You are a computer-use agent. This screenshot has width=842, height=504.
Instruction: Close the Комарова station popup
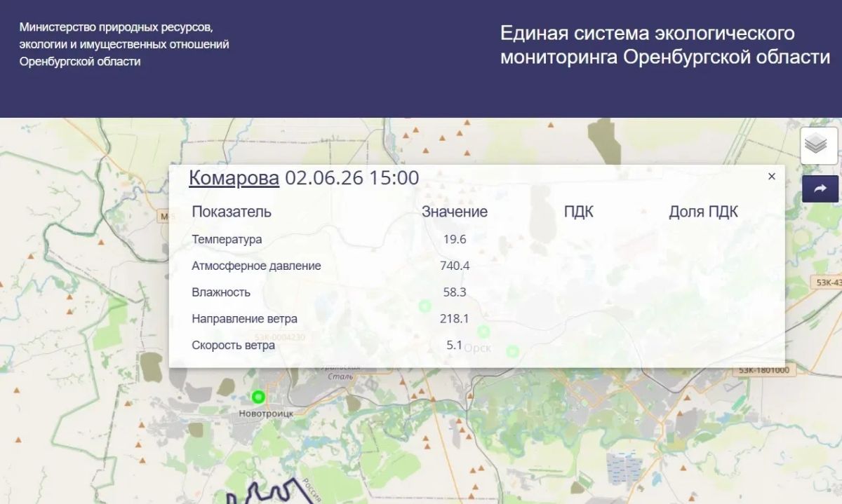coord(772,177)
